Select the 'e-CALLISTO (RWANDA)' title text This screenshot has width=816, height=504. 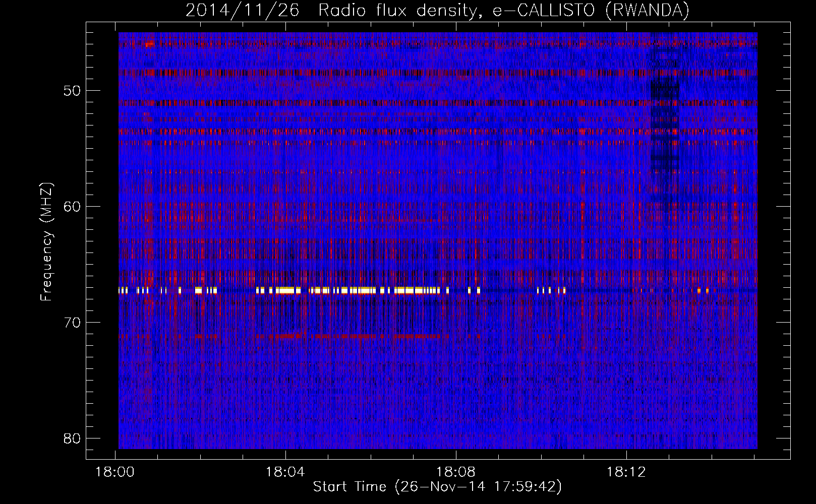tap(591, 11)
